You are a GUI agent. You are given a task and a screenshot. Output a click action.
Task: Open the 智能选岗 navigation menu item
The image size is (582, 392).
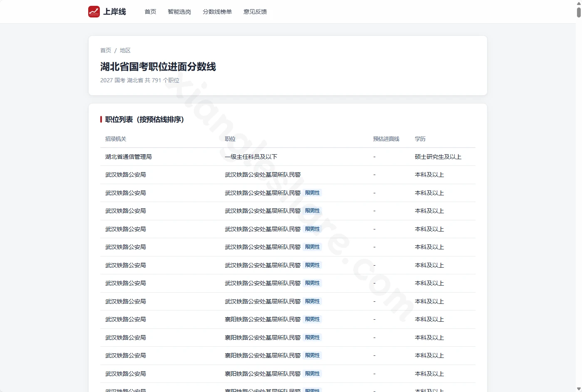[179, 12]
